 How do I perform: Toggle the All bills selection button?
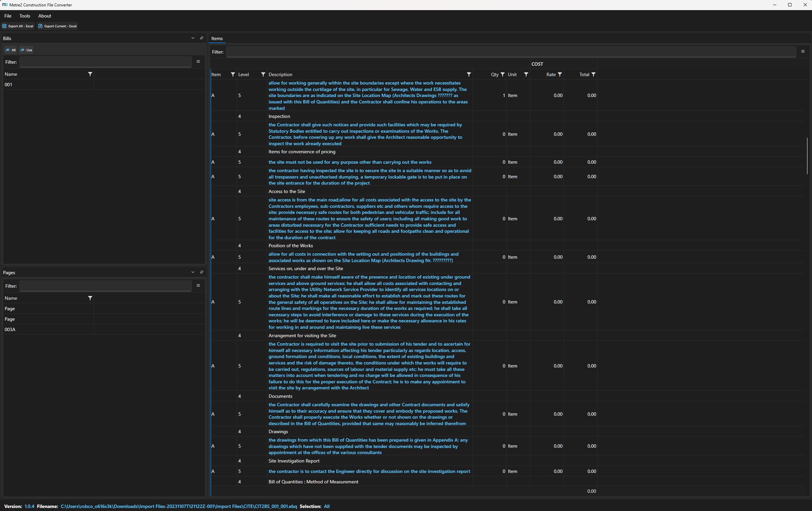coord(11,50)
